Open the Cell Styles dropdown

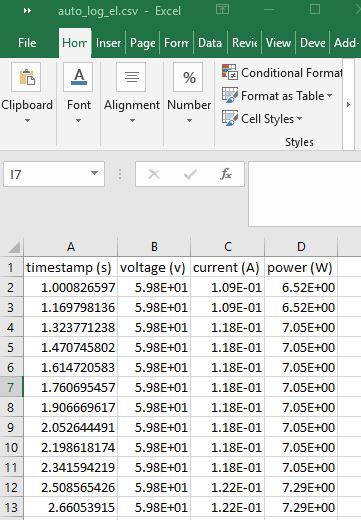coord(299,119)
